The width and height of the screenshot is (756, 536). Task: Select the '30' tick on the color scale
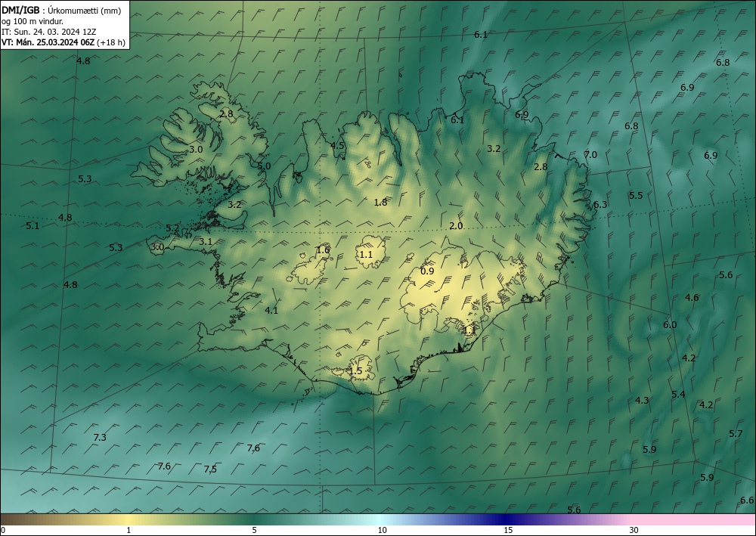point(634,530)
